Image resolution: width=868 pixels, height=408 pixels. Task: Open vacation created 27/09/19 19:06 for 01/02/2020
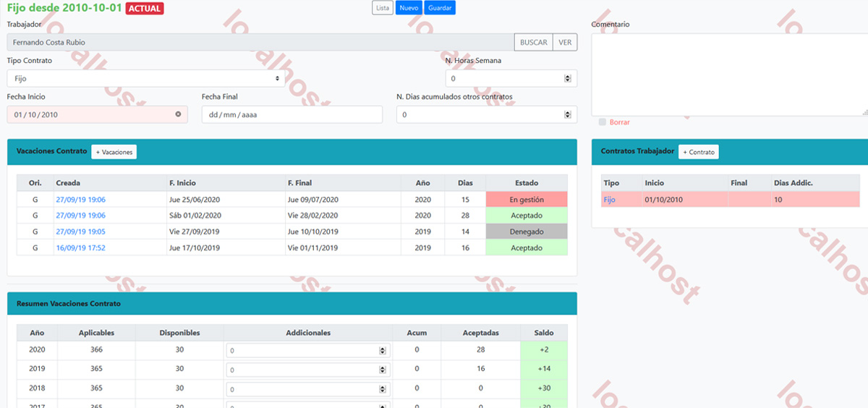[80, 216]
